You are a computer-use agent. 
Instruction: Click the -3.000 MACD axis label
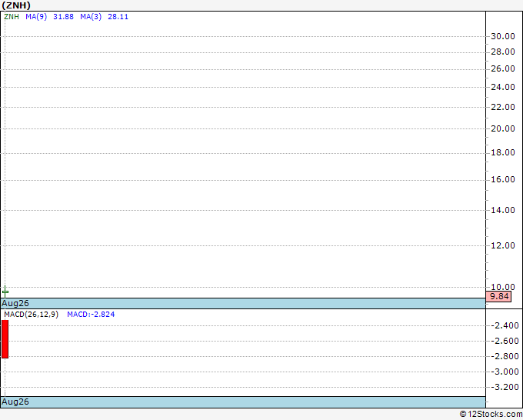[x=505, y=372]
